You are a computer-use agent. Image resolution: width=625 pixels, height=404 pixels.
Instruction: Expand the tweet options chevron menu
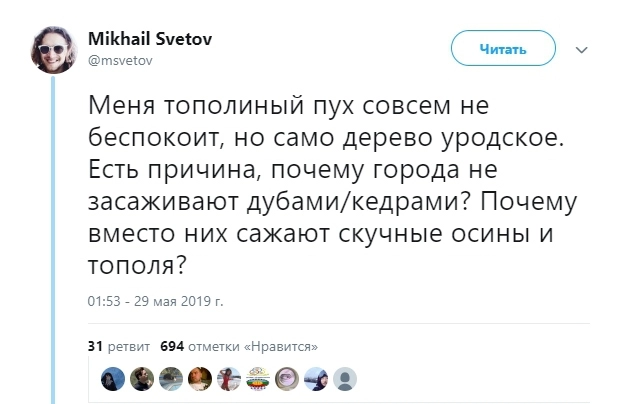[583, 49]
